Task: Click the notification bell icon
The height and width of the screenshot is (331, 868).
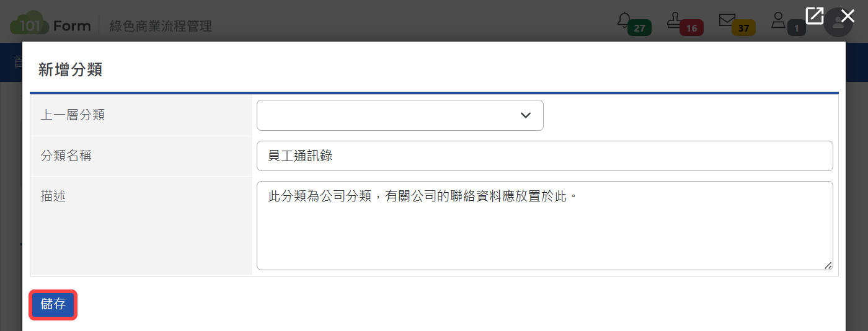Action: coord(624,20)
